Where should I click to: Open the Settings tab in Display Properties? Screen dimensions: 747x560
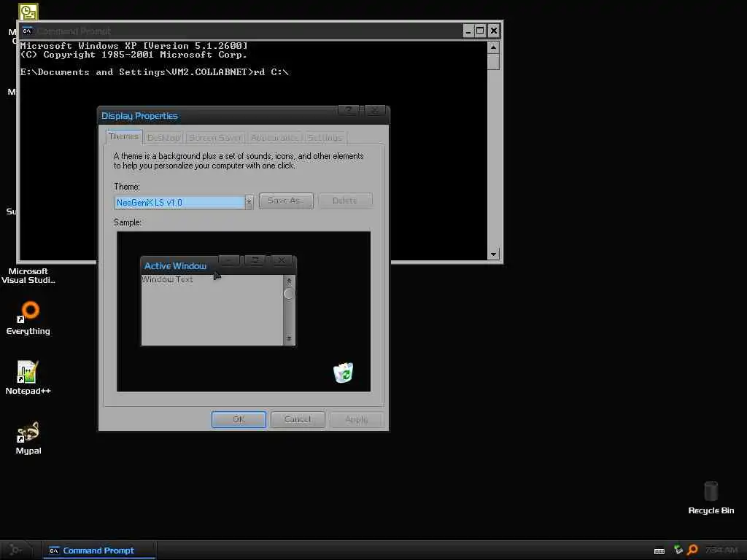pyautogui.click(x=325, y=138)
